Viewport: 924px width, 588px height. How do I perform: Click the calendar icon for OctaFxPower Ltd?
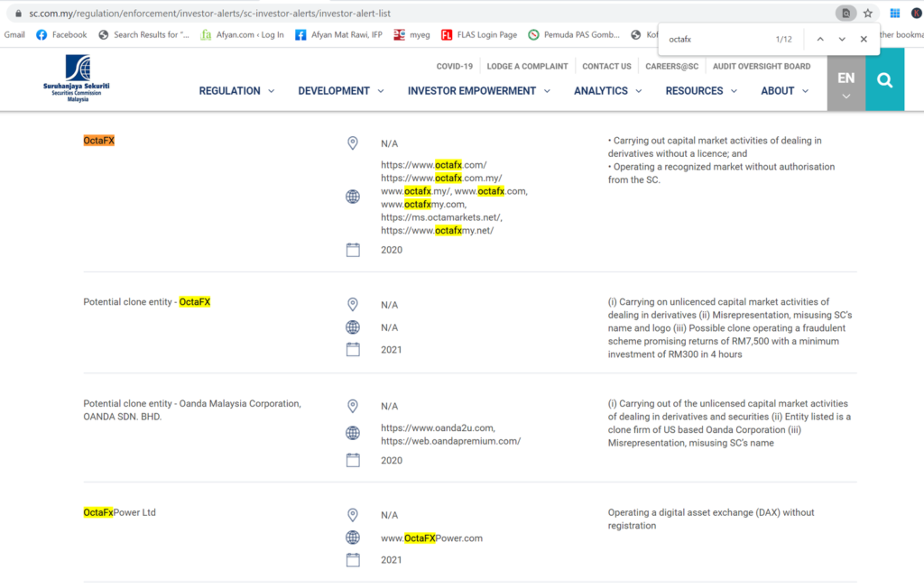353,560
